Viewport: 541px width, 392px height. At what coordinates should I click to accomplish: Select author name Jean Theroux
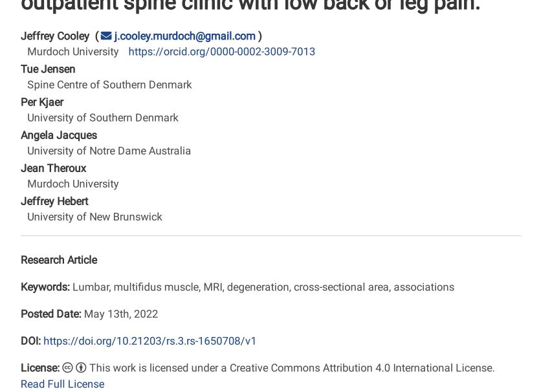pyautogui.click(x=54, y=168)
